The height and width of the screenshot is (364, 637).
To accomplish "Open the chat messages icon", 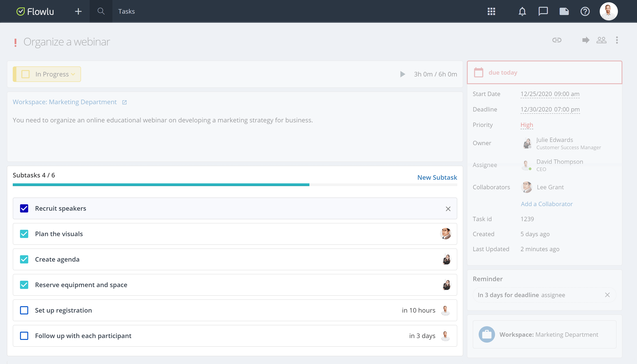I will (x=543, y=11).
